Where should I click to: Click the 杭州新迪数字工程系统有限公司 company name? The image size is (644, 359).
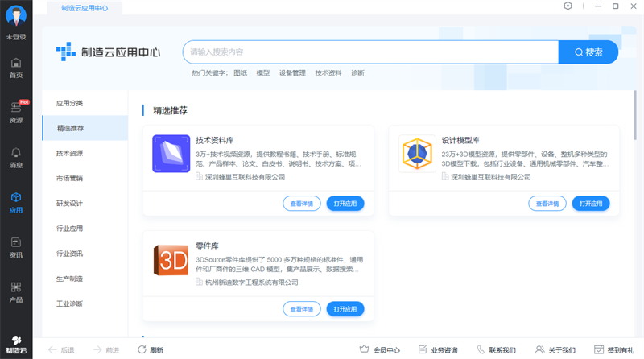[x=252, y=283]
